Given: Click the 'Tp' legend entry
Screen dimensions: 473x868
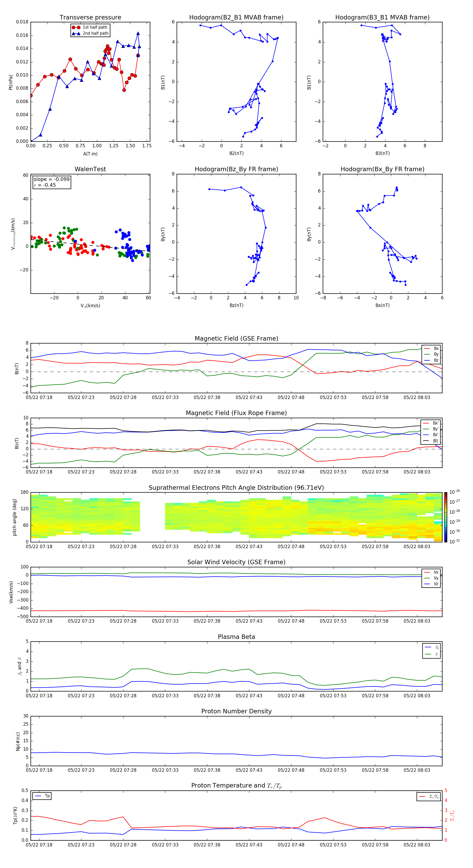Looking at the screenshot, I should [42, 796].
